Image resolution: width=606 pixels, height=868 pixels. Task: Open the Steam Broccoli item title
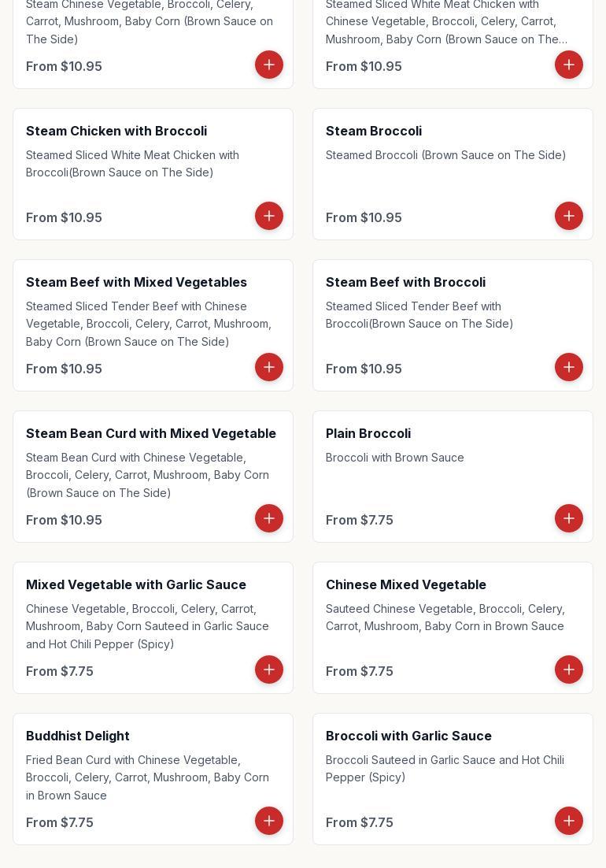click(x=373, y=132)
